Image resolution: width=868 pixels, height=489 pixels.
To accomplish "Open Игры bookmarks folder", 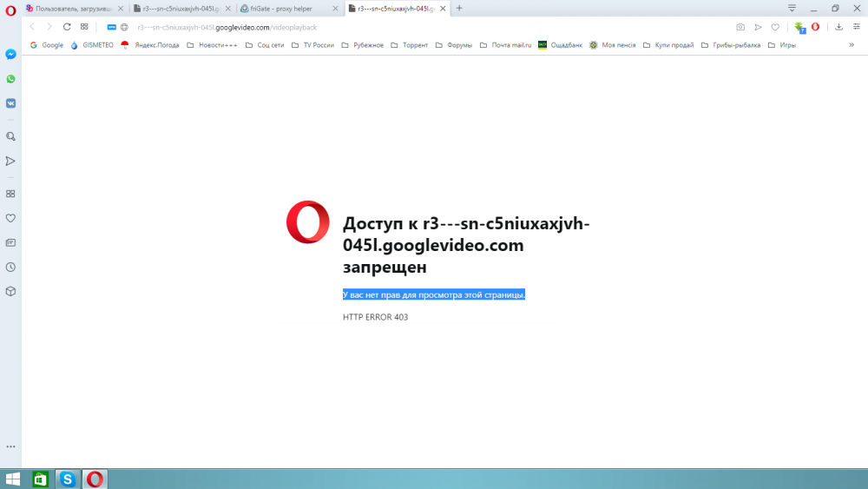I will pyautogui.click(x=782, y=45).
